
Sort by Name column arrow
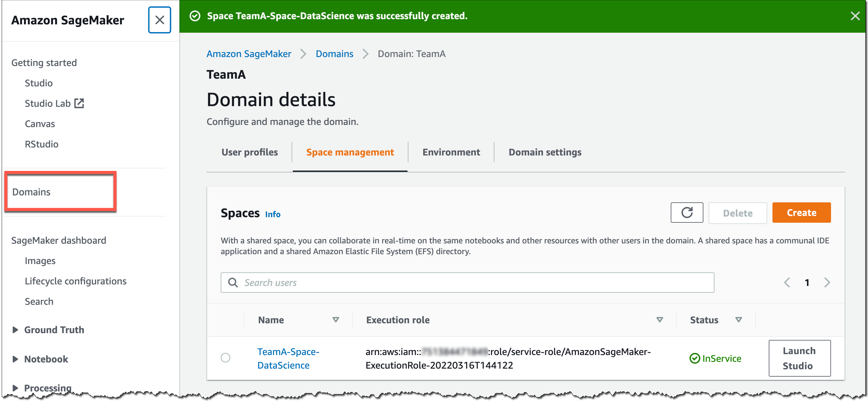coord(336,320)
